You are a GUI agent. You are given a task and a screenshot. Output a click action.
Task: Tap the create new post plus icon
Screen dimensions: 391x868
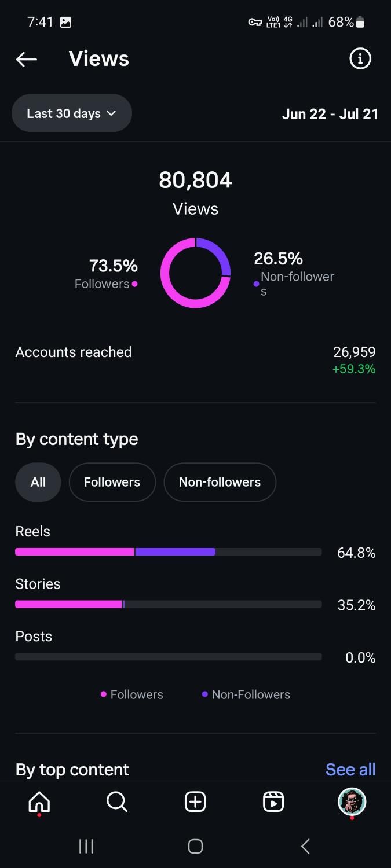click(x=195, y=802)
